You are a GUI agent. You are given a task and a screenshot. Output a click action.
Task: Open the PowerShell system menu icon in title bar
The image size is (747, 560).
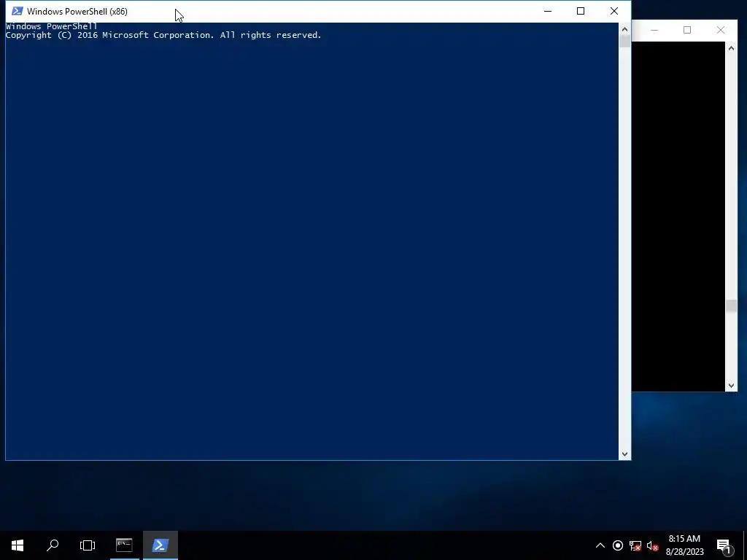point(18,11)
